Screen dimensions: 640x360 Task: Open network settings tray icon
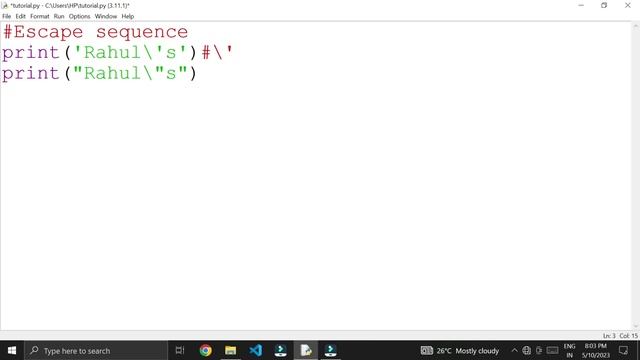(x=527, y=351)
